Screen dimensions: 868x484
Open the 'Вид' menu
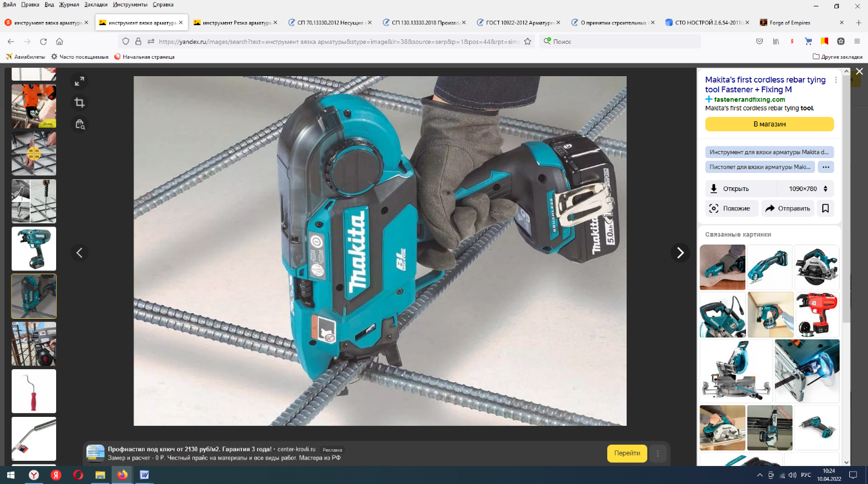[x=50, y=5]
